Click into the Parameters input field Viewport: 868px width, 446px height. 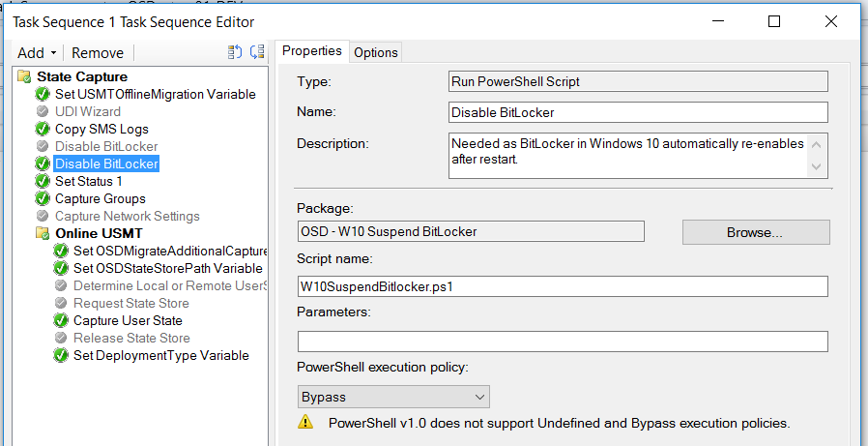point(563,342)
